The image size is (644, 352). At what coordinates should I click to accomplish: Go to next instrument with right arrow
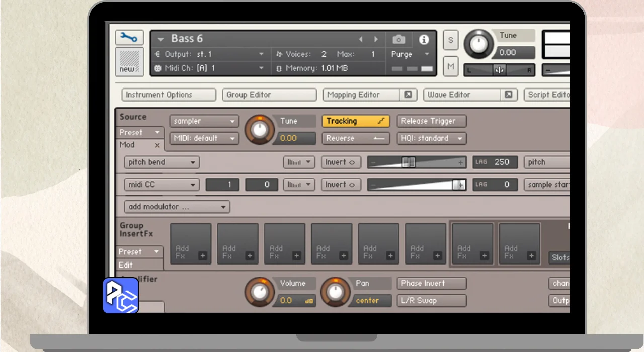376,39
